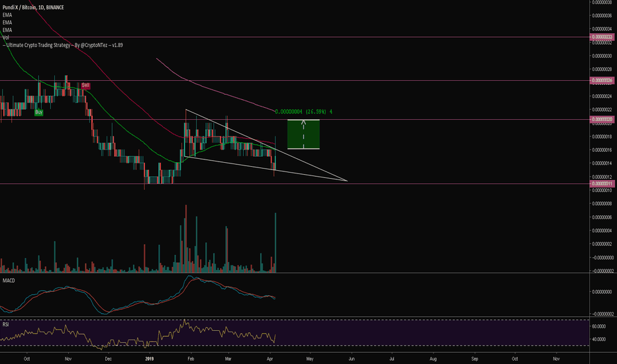The height and width of the screenshot is (364, 617).
Task: Click the white arrow inside measurement box
Action: (x=303, y=134)
